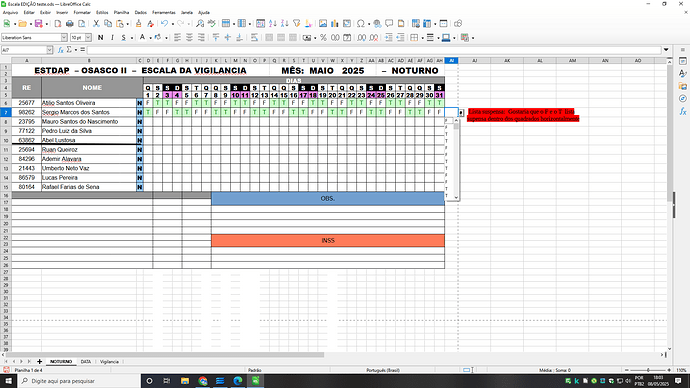Insert chart using chart icon

click(335, 24)
